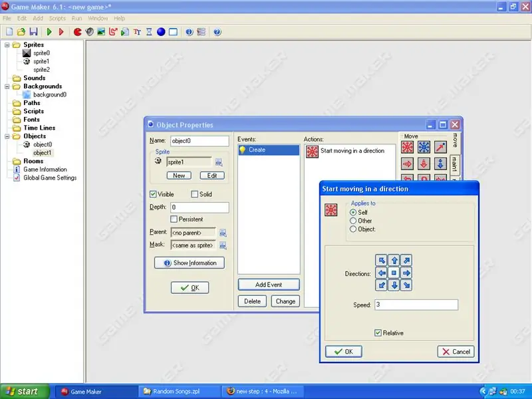
Task: Open the Window menu
Action: pos(98,19)
